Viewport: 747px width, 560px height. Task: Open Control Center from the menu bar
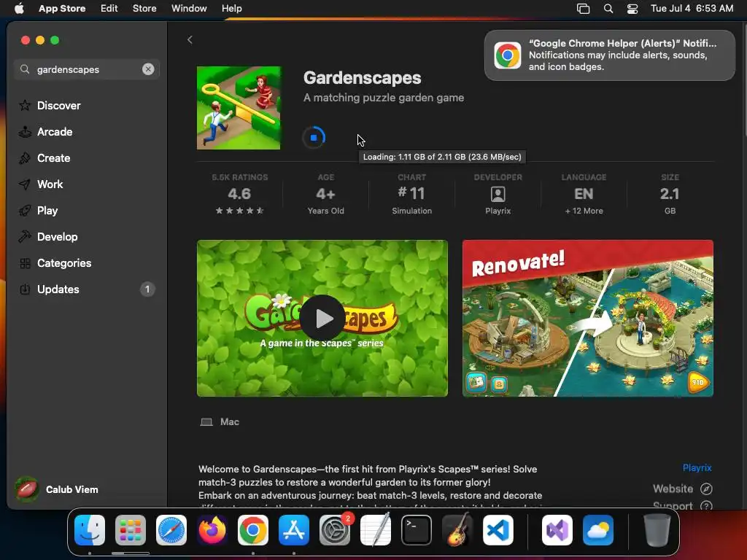coord(632,9)
